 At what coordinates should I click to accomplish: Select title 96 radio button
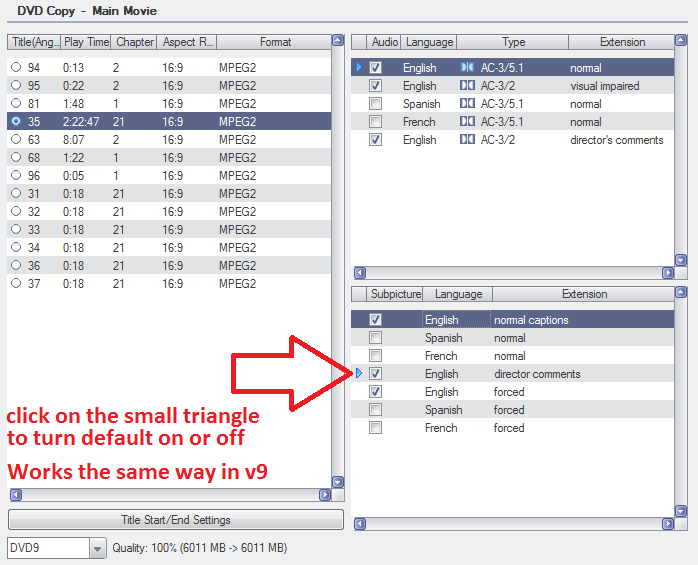tap(16, 175)
